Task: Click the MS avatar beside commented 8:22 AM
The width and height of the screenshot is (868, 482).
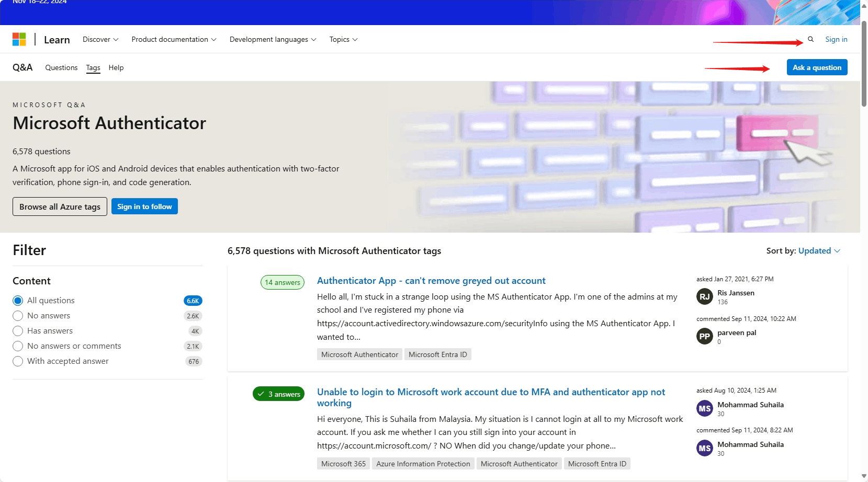Action: (705, 448)
